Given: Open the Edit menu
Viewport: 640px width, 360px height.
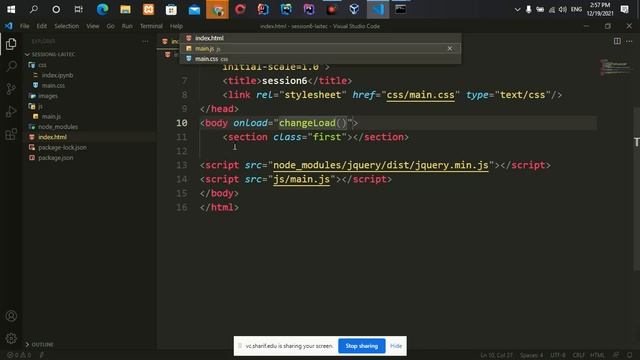Looking at the screenshot, I should click(42, 26).
